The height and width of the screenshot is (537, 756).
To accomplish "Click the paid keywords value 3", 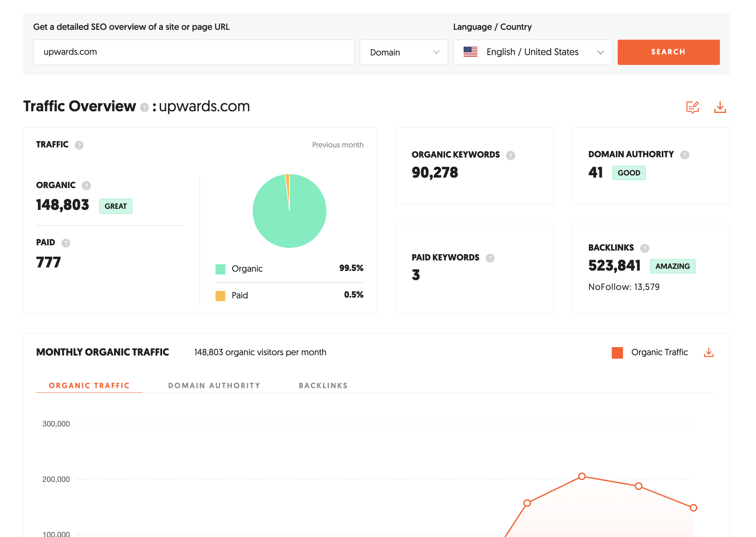I will (x=416, y=275).
